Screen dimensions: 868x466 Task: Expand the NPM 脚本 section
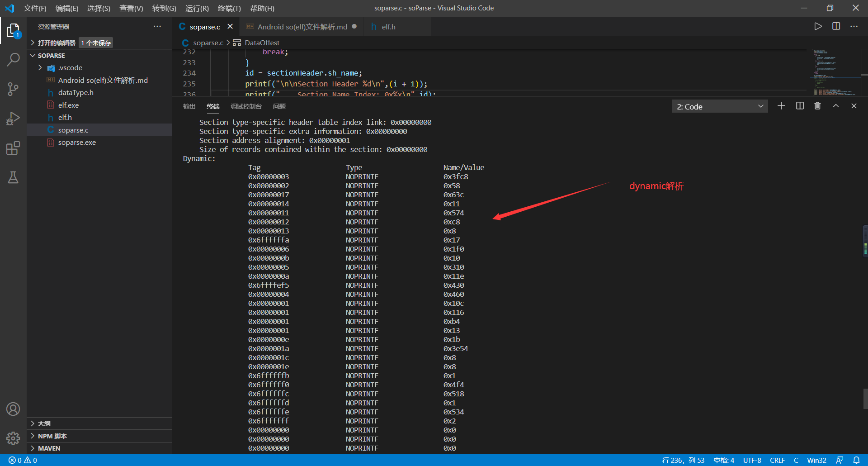point(52,436)
